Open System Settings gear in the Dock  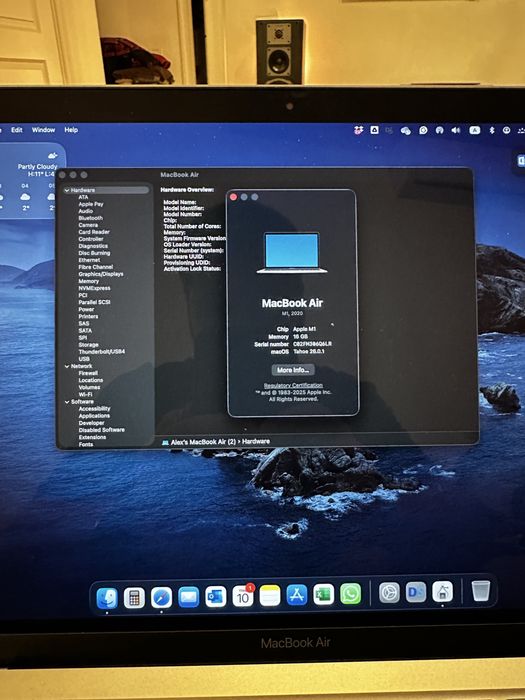pyautogui.click(x=389, y=593)
